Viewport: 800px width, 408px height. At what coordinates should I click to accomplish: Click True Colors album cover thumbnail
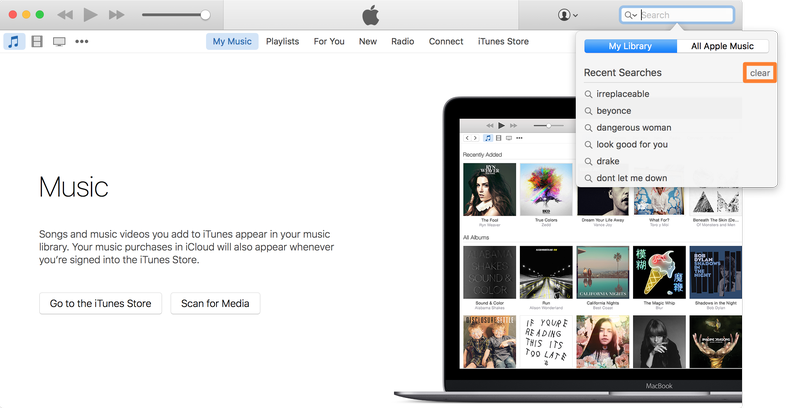click(546, 190)
